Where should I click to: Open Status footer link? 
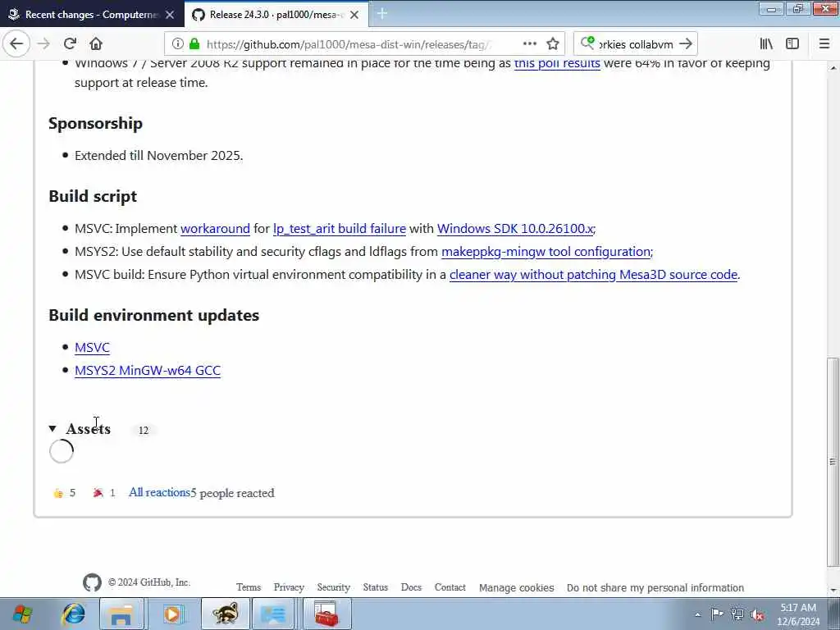[x=375, y=587]
